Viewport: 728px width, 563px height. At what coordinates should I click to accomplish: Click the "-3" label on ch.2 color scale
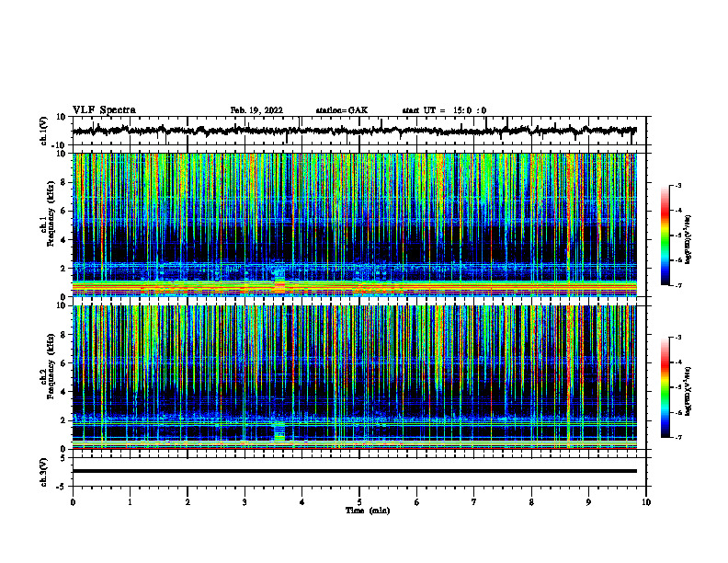677,338
